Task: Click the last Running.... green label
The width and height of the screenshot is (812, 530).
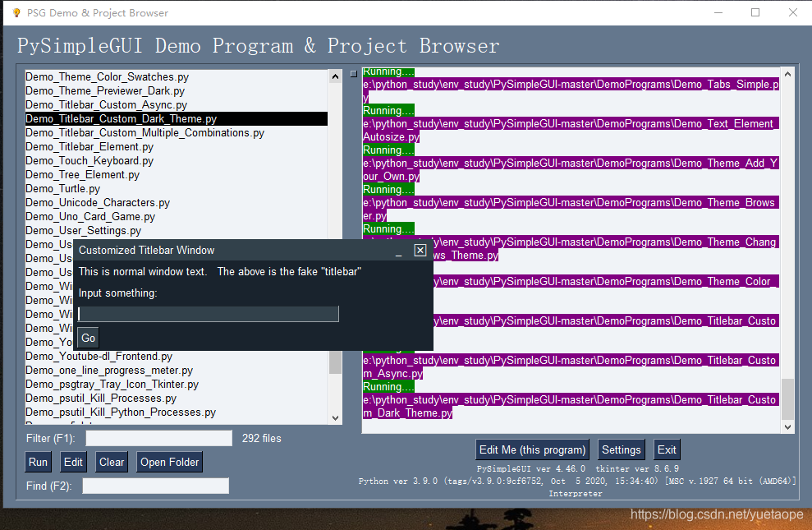Action: (388, 387)
